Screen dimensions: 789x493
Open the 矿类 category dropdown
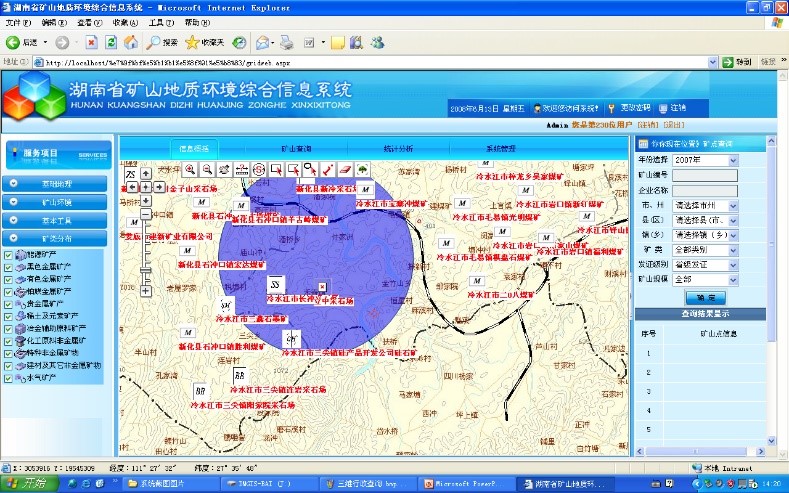pyautogui.click(x=732, y=250)
